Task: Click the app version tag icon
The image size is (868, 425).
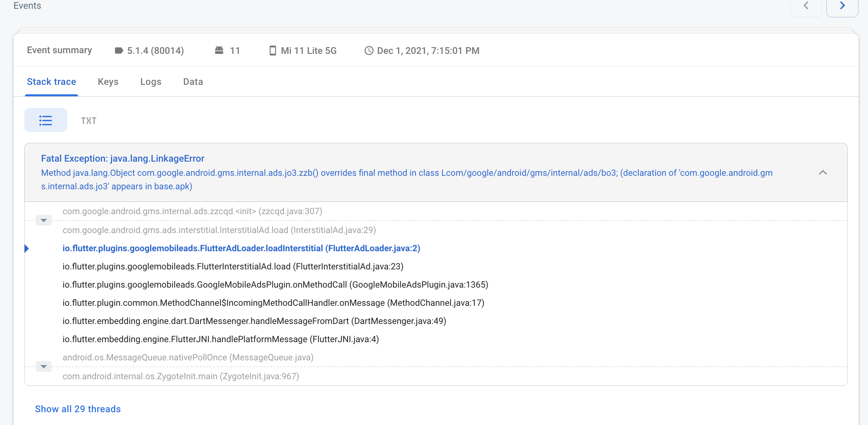Action: pyautogui.click(x=119, y=51)
